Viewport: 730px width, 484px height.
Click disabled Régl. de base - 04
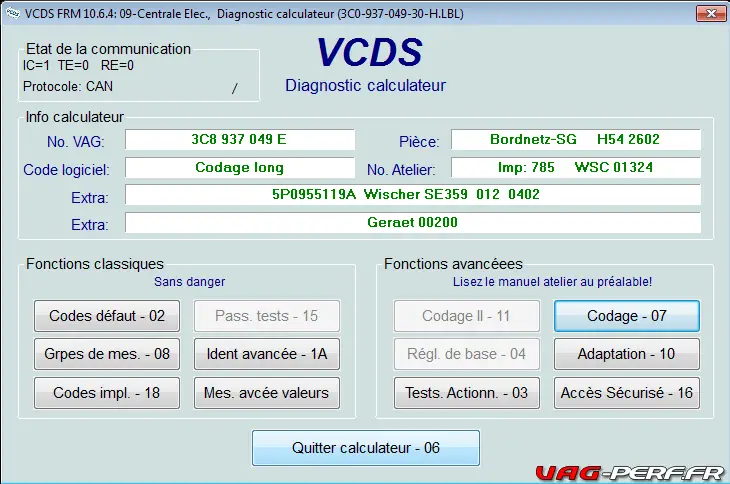466,354
